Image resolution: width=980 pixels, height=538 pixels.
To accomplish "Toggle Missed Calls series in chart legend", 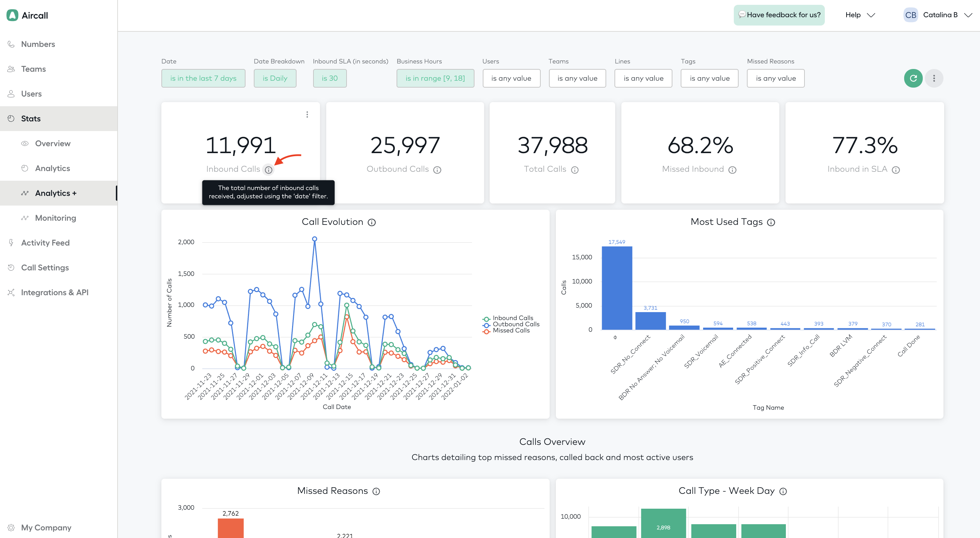I will [x=506, y=331].
